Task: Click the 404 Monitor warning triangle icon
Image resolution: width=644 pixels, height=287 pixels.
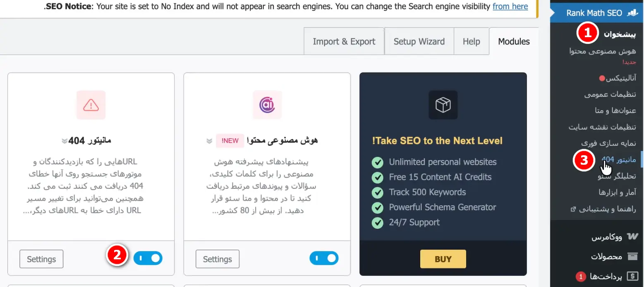Action: pos(91,105)
